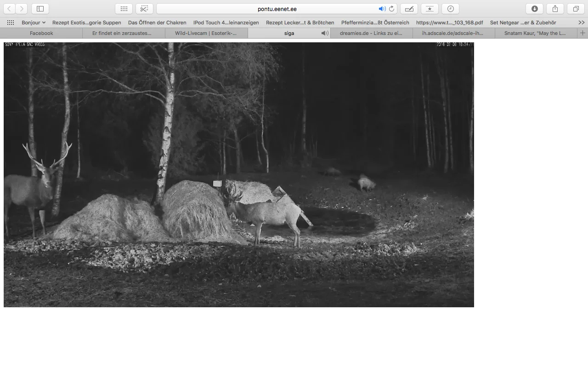Show all tabs overview
Viewport: 588px width, 368px height.
(576, 9)
